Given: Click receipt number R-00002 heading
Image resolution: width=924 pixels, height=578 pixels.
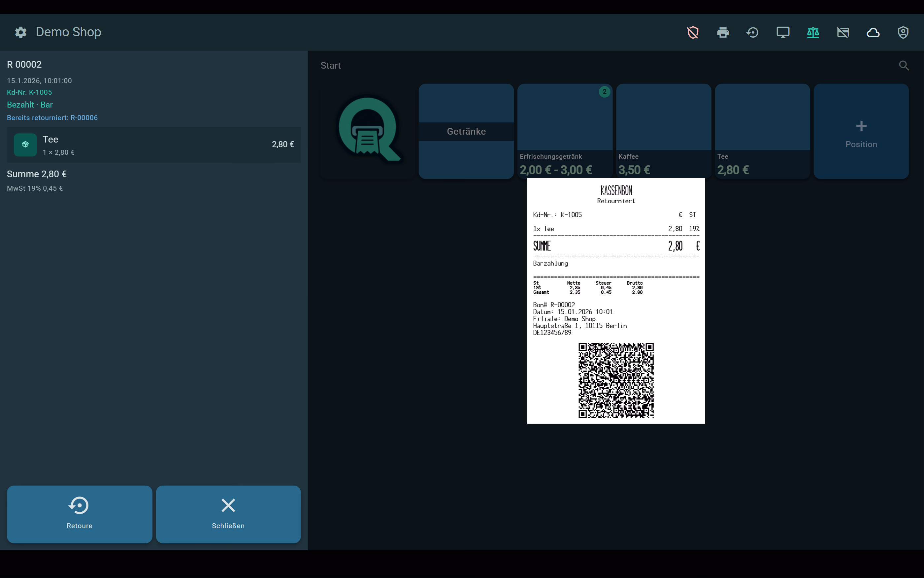Looking at the screenshot, I should point(24,64).
